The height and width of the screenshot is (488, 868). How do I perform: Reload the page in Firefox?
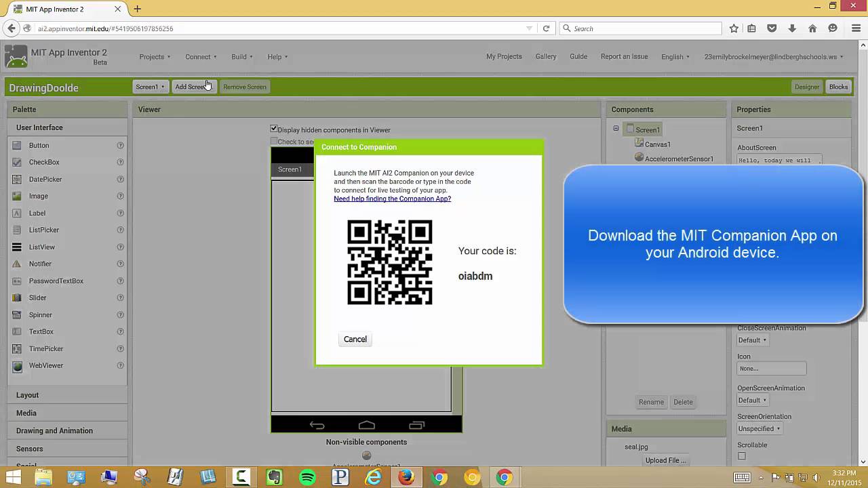546,28
